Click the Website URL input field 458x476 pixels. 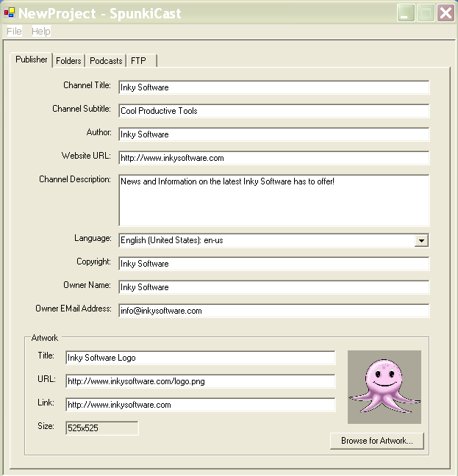pyautogui.click(x=274, y=158)
